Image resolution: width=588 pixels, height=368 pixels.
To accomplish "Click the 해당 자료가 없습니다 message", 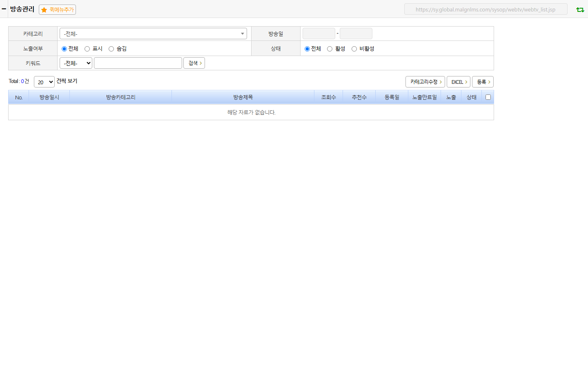I will [252, 112].
